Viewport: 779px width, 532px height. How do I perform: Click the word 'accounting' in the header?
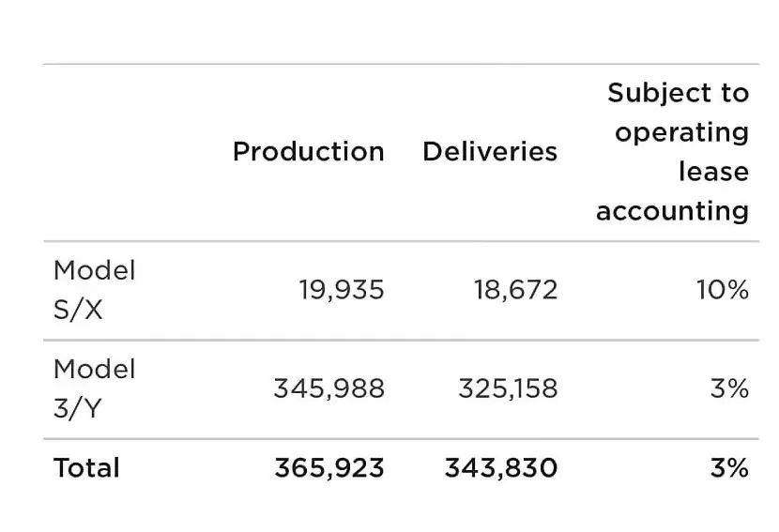pos(673,212)
